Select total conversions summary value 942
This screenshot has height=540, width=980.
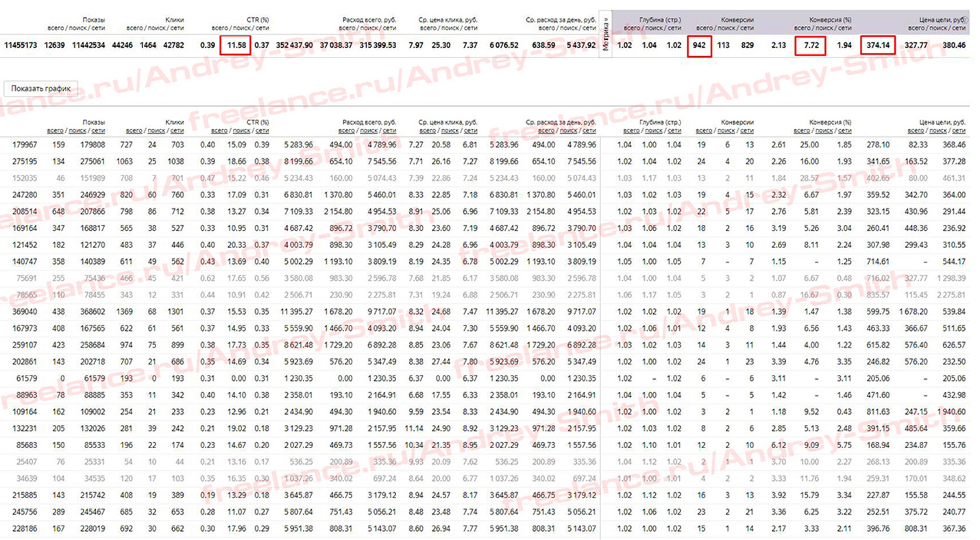coord(699,46)
